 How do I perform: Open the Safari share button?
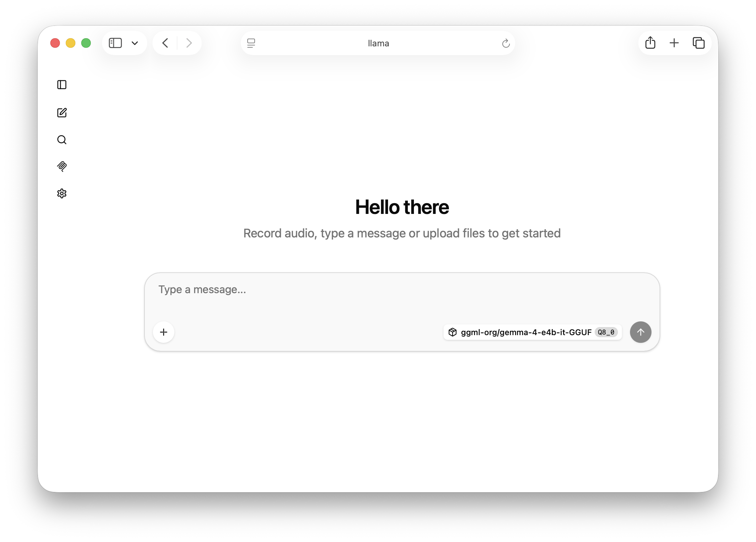click(x=650, y=43)
